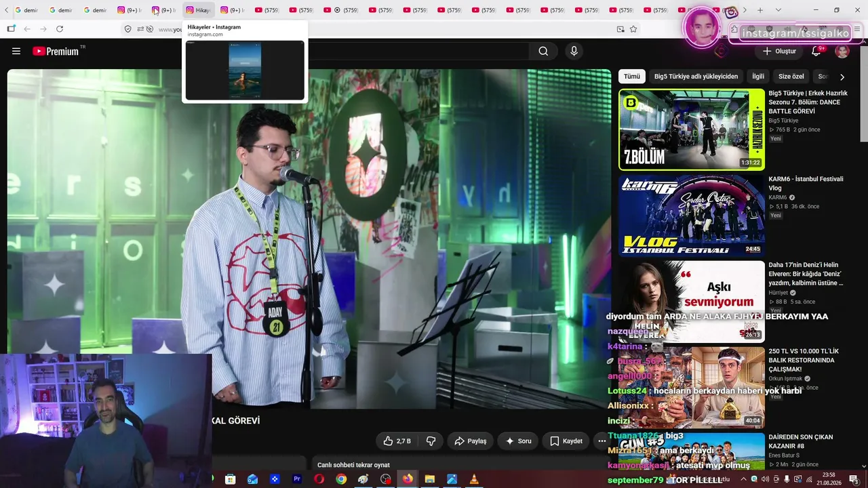Viewport: 868px width, 488px height.
Task: Open Microsoft Store from the taskbar
Action: point(231,479)
